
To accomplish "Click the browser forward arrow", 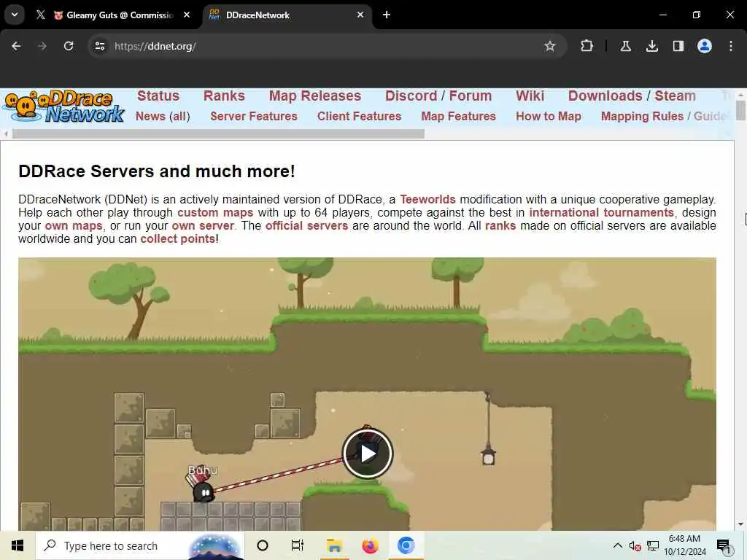I will pos(42,46).
